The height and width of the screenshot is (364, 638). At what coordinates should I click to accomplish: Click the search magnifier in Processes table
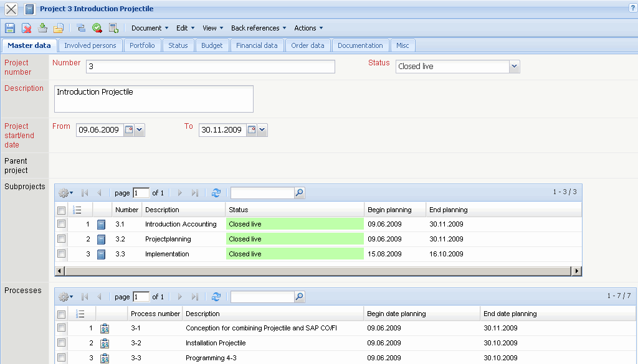tap(300, 297)
